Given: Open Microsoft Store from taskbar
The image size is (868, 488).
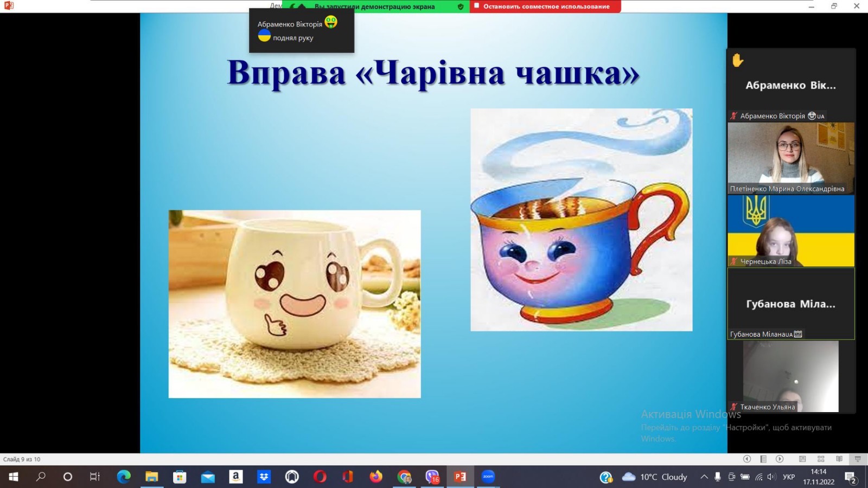Looking at the screenshot, I should (180, 477).
